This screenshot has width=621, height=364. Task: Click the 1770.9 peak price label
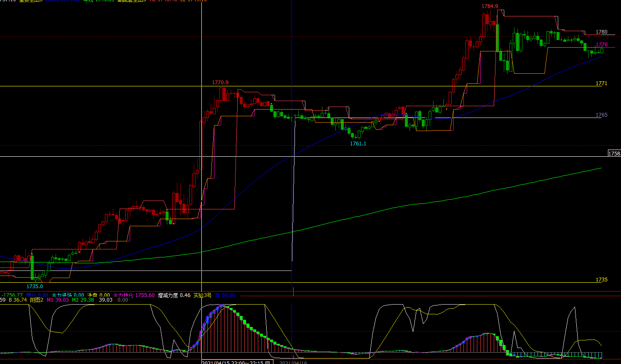pyautogui.click(x=220, y=83)
